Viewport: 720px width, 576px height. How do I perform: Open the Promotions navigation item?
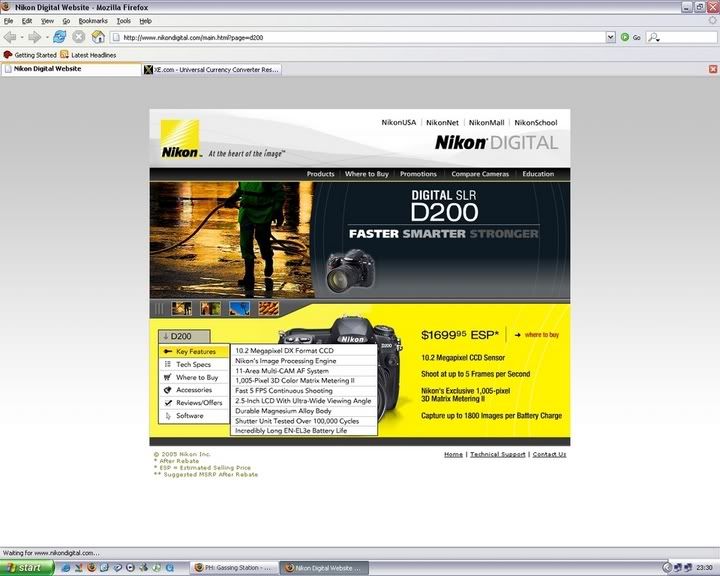[418, 174]
